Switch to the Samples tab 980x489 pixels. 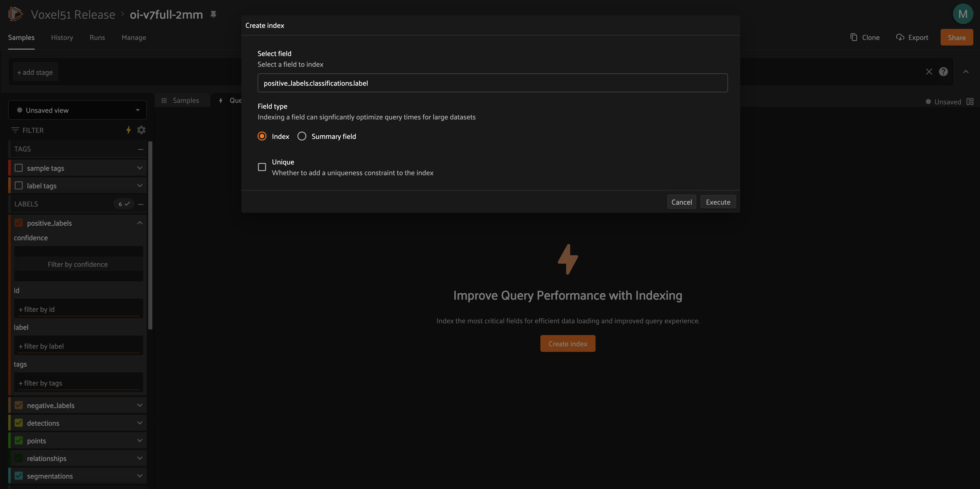(x=21, y=37)
